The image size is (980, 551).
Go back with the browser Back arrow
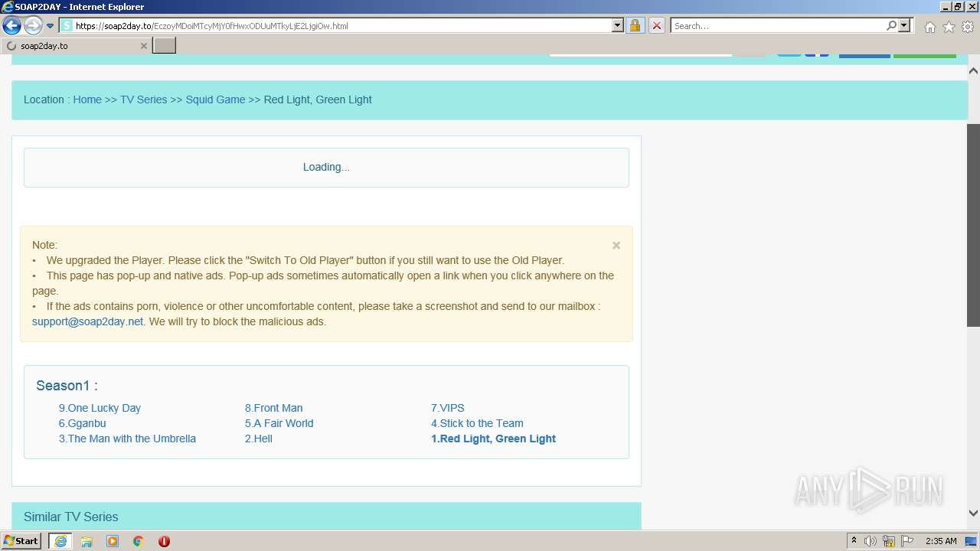pyautogui.click(x=11, y=26)
